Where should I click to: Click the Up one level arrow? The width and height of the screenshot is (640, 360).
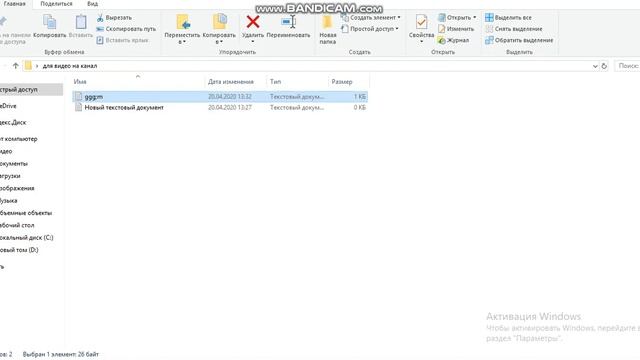click(x=16, y=66)
